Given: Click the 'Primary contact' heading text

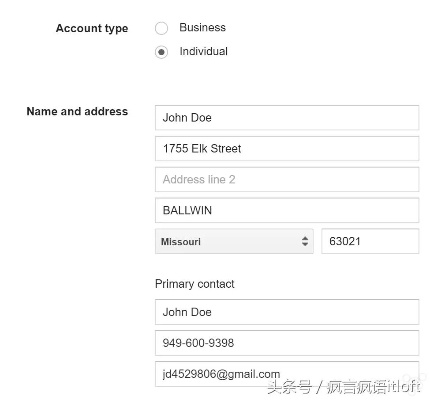Looking at the screenshot, I should pyautogui.click(x=195, y=284).
